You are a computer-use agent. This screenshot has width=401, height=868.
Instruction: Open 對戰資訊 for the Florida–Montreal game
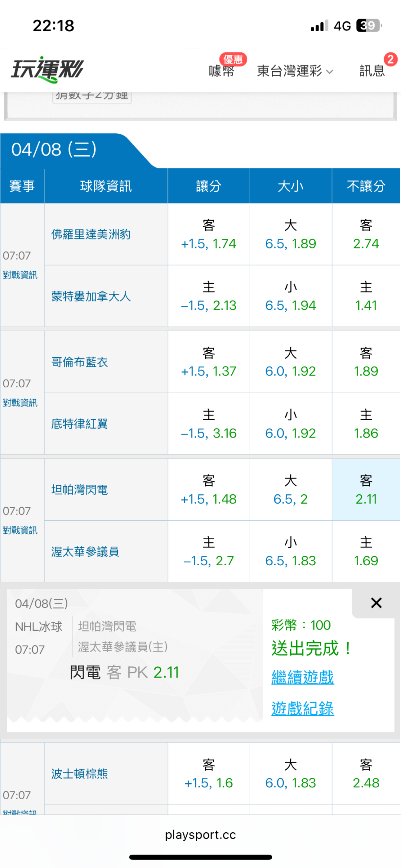(x=20, y=275)
